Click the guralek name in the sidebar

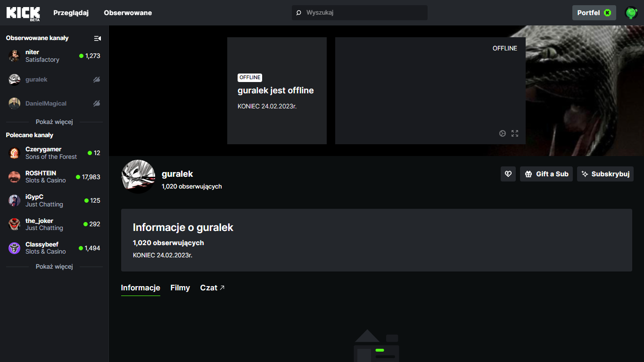(36, 80)
